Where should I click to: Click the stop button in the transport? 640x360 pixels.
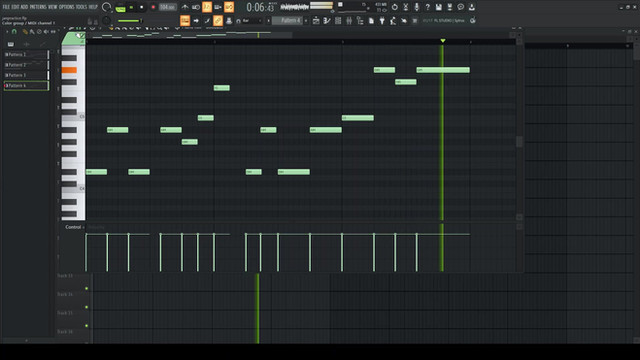click(x=142, y=7)
